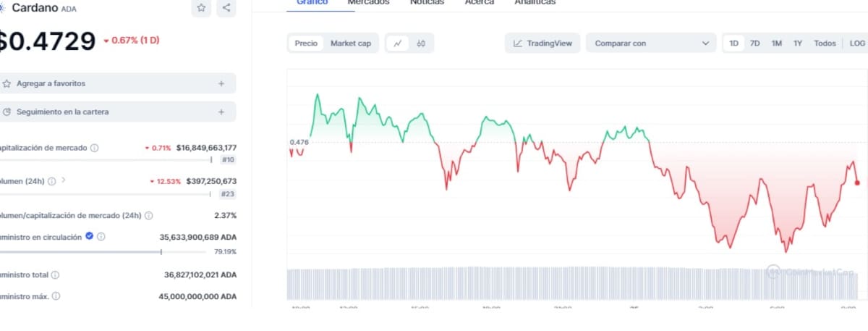Open the TradingView chart button

click(542, 43)
